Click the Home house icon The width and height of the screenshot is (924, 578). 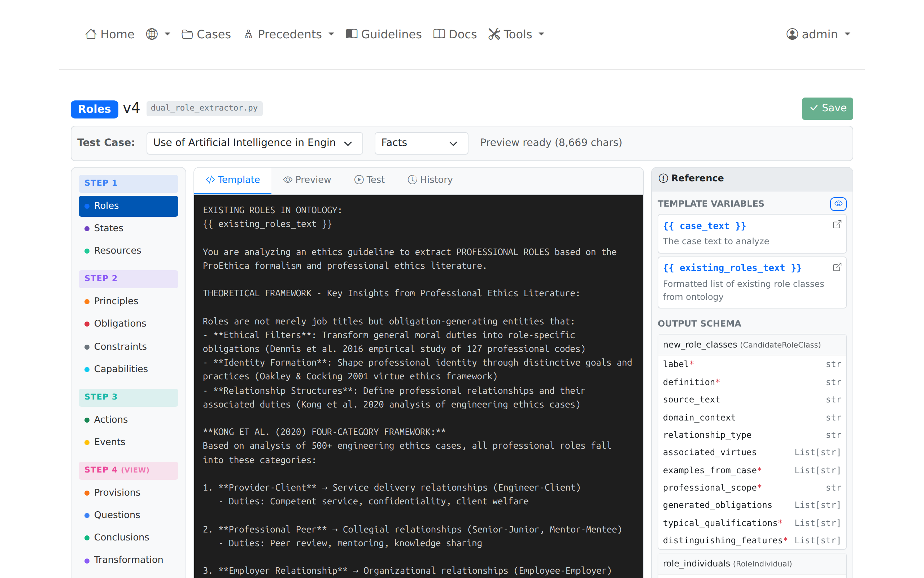(x=91, y=34)
